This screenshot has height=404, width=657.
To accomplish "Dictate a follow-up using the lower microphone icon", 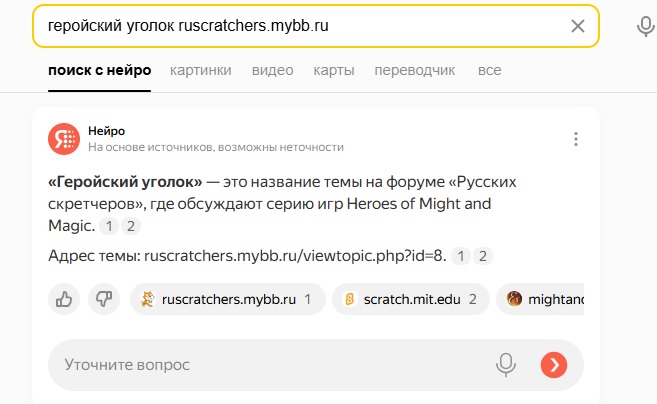I will pos(506,365).
